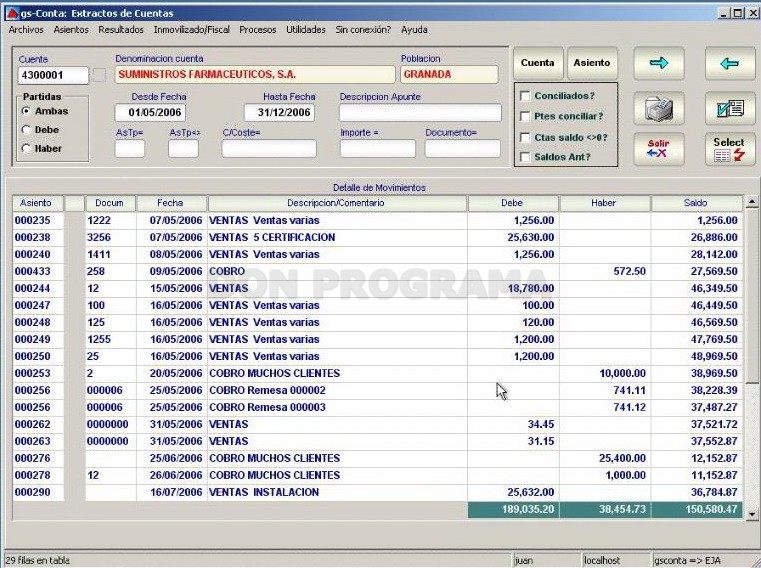This screenshot has width=761, height=568.
Task: Select the Haber radio button
Action: (x=26, y=149)
